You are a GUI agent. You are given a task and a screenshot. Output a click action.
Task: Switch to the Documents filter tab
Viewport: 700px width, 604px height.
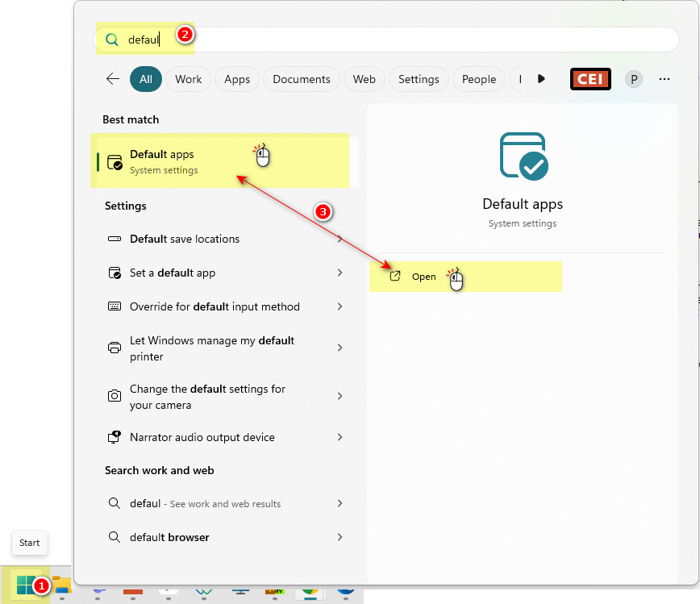pyautogui.click(x=301, y=79)
